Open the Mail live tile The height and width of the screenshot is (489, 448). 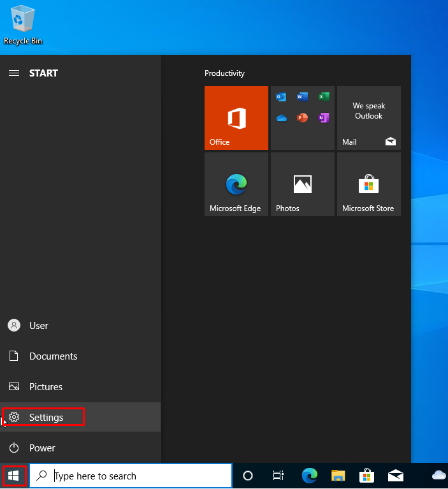[368, 118]
